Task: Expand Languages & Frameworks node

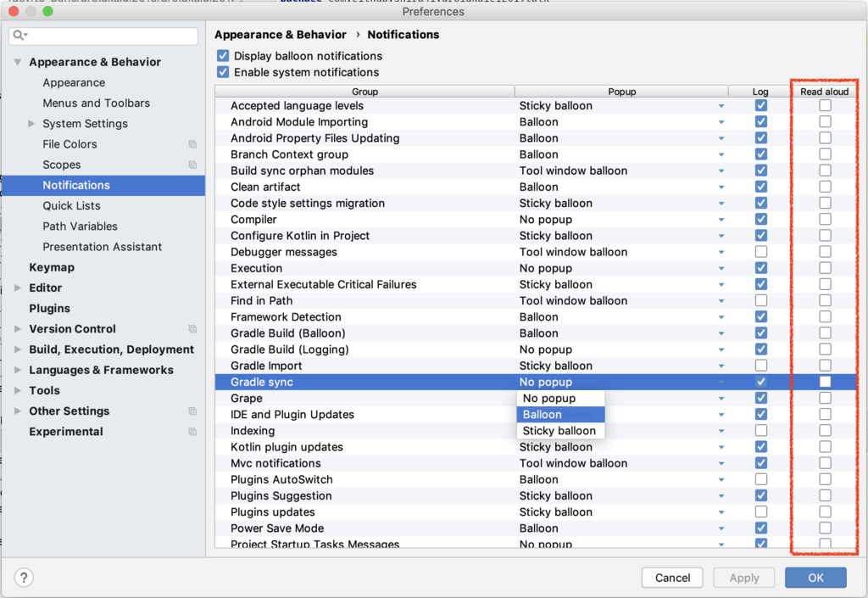Action: click(18, 370)
